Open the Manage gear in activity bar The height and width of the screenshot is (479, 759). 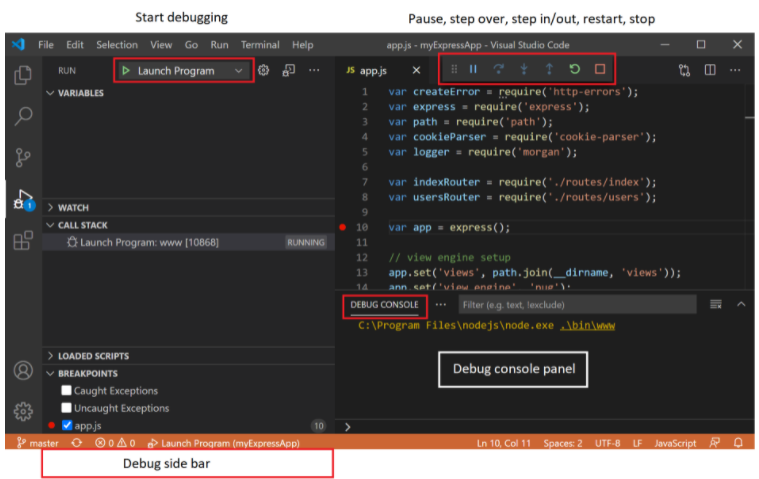click(x=23, y=411)
